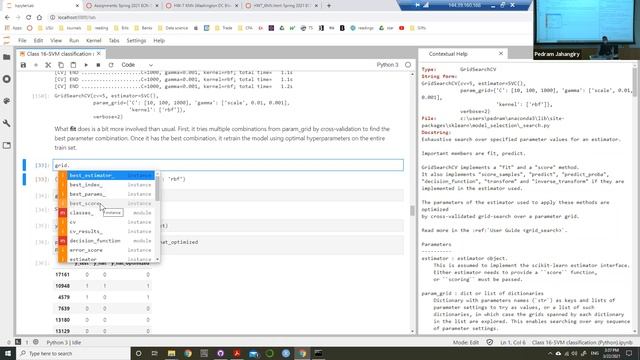This screenshot has height=360, width=640.
Task: Choose decision_function from the autocomplete list
Action: click(x=107, y=241)
